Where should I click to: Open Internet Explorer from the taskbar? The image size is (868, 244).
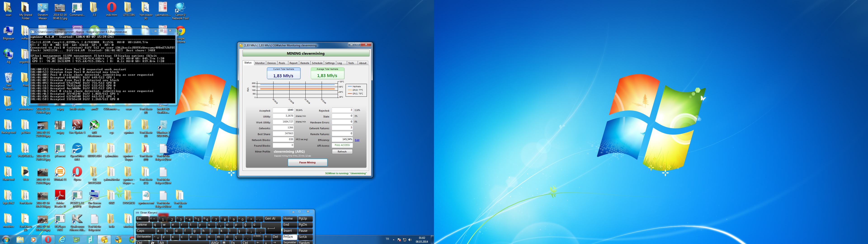(62, 240)
